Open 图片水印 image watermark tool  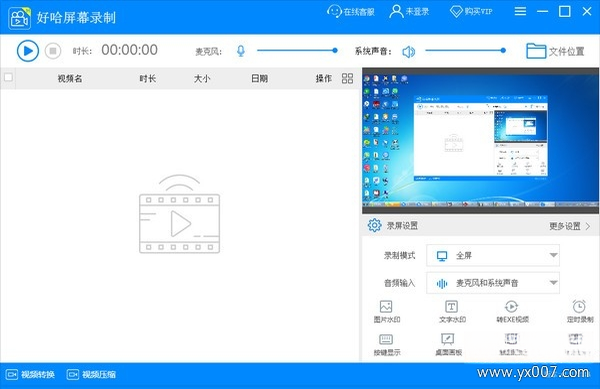click(386, 312)
